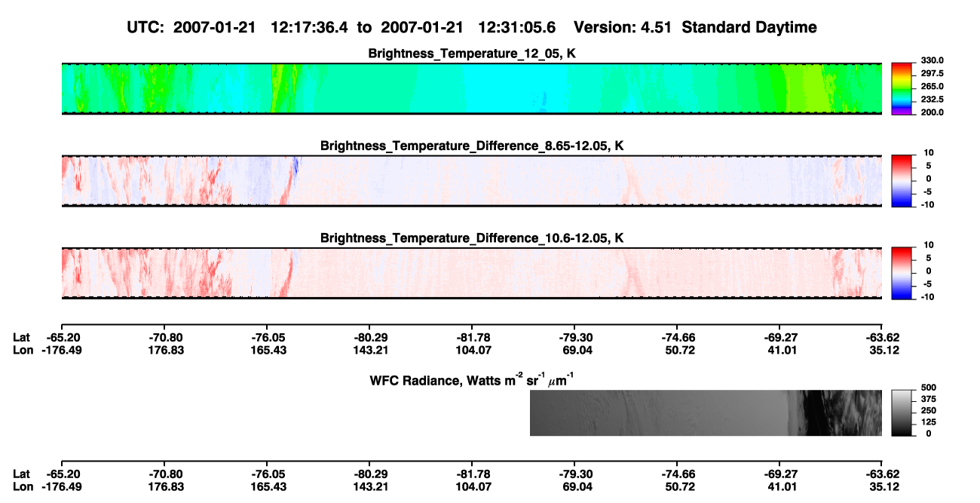Click the rainbow colorbar of the 12_05 panel
This screenshot has width=980, height=503.
[x=902, y=89]
